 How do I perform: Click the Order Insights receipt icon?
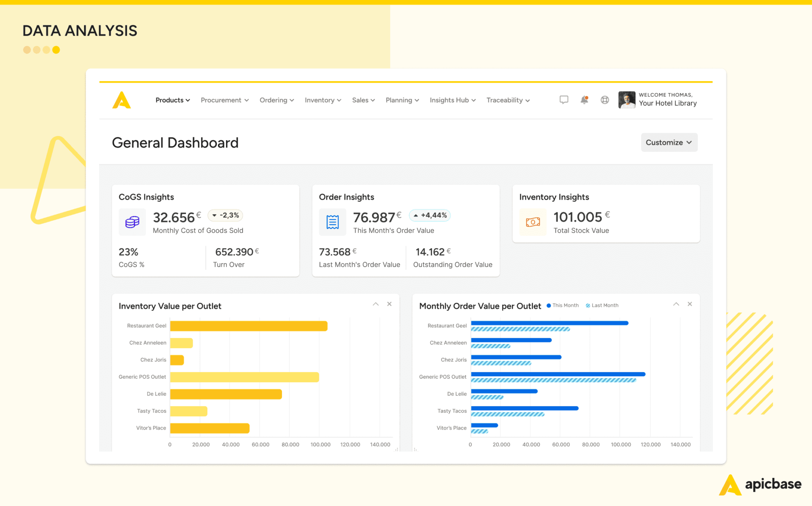332,222
